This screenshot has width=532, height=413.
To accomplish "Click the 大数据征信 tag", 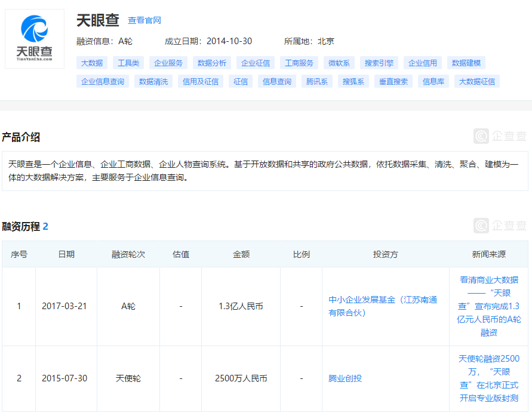I will [476, 81].
